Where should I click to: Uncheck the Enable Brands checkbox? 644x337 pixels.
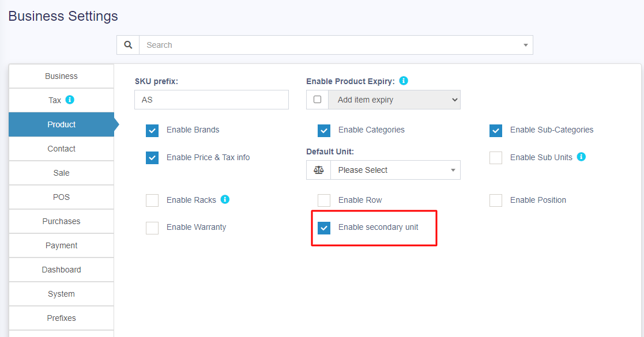click(152, 130)
